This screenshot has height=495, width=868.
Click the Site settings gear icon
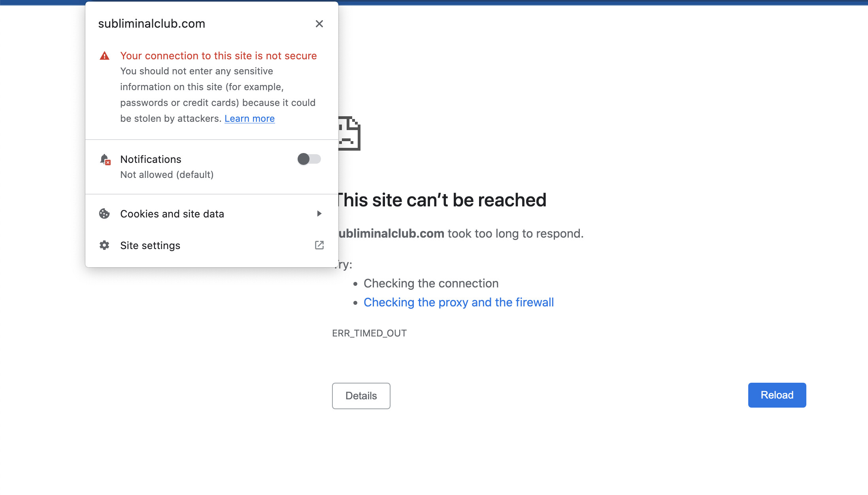[104, 246]
